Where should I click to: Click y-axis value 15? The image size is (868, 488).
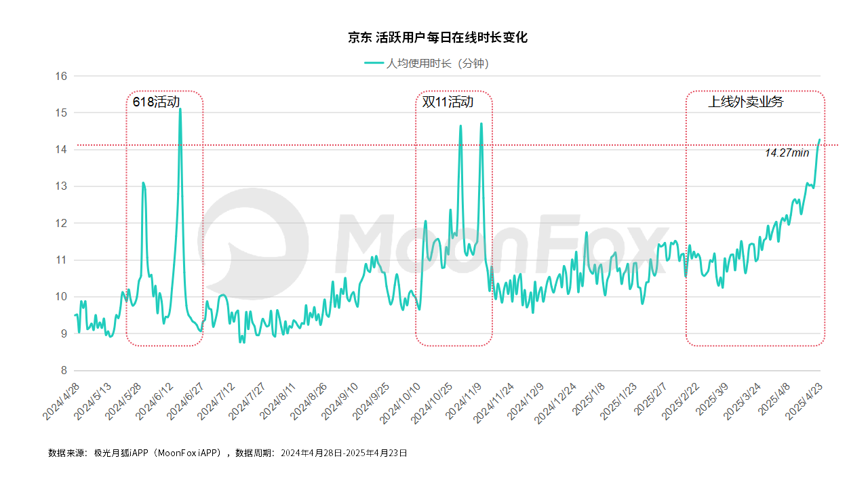pos(61,113)
